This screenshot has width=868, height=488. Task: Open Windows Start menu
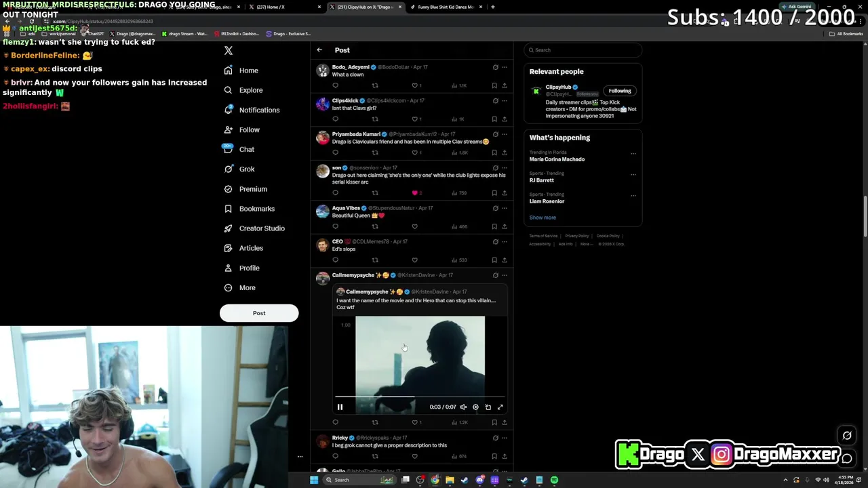pos(314,480)
